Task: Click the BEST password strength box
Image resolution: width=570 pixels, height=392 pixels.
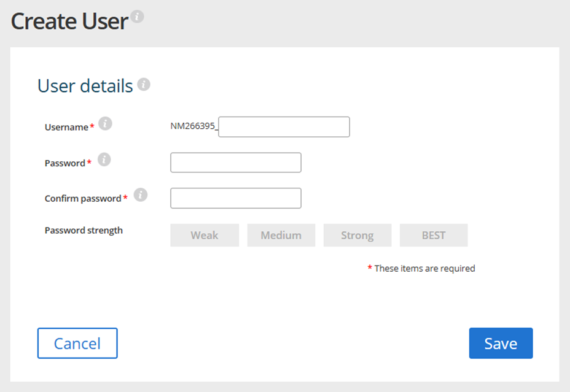Action: click(x=434, y=235)
